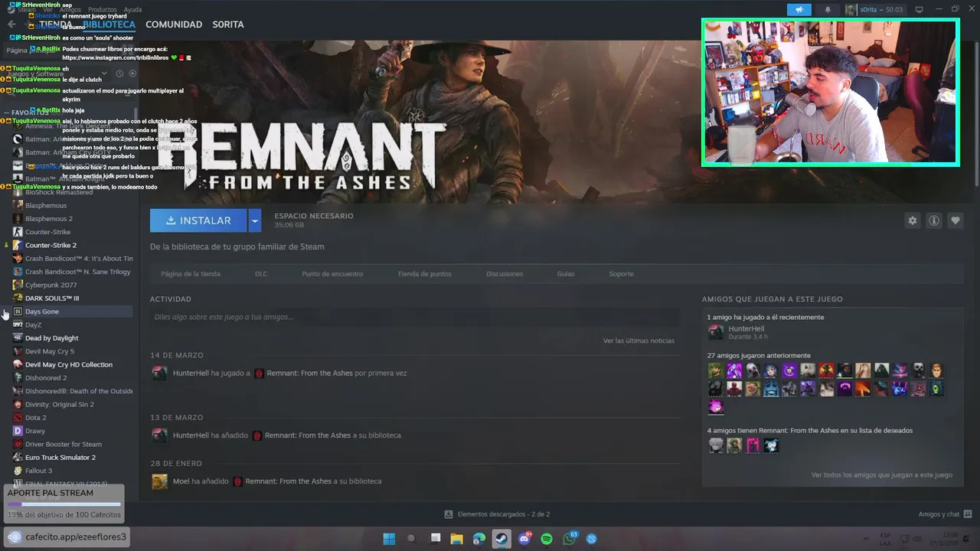
Task: Select DARK SOULS III in library
Action: point(72,298)
